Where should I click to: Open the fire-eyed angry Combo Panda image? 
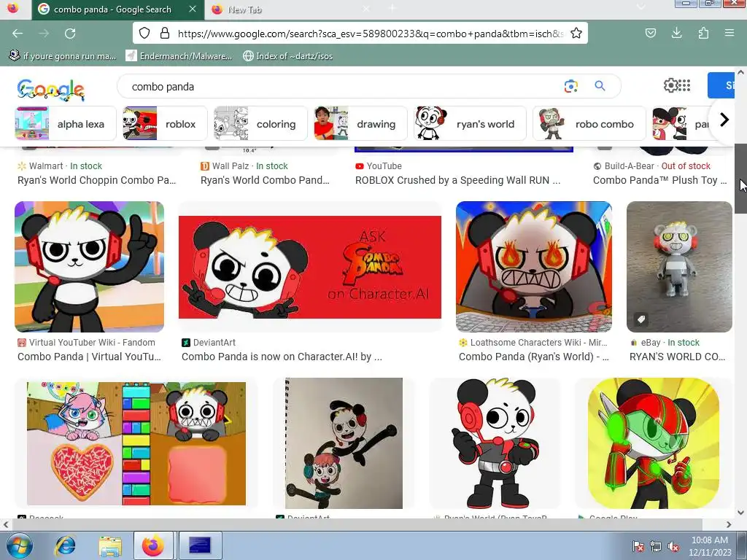(533, 267)
